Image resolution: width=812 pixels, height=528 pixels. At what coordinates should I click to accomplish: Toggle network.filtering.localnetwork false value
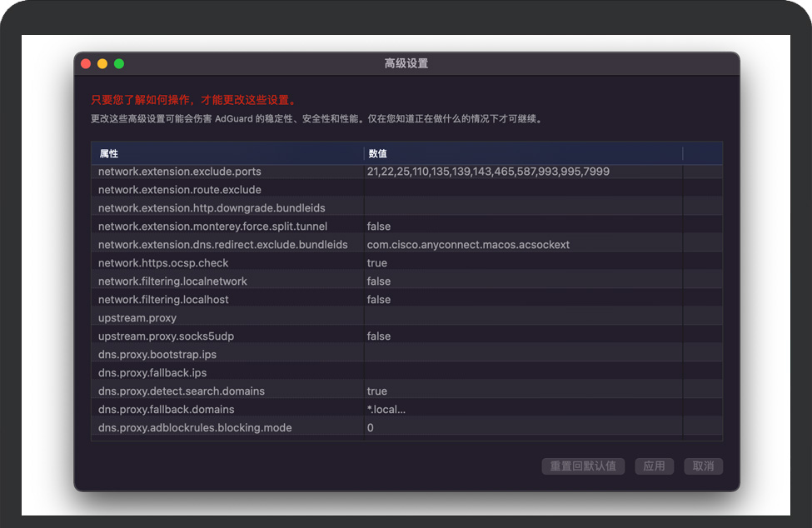tap(379, 281)
